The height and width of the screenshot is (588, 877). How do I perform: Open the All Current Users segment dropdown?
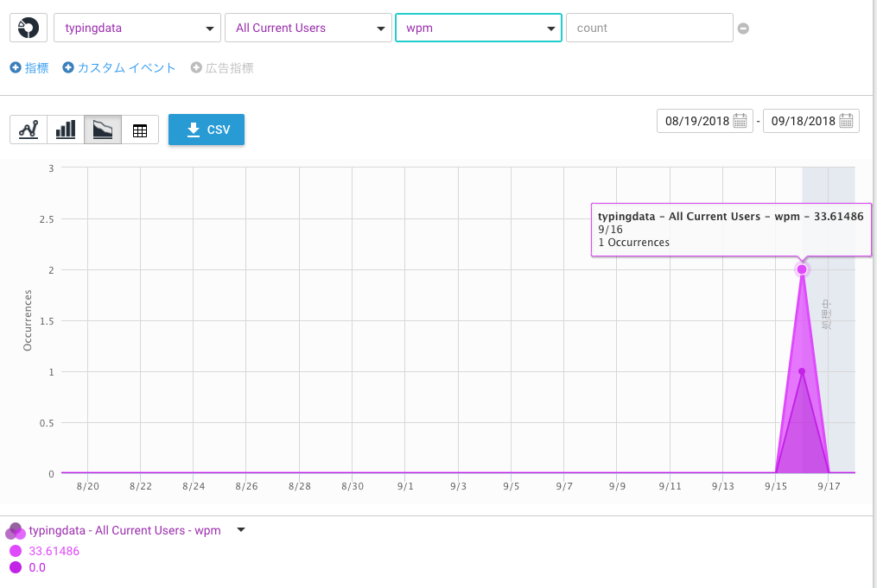308,28
